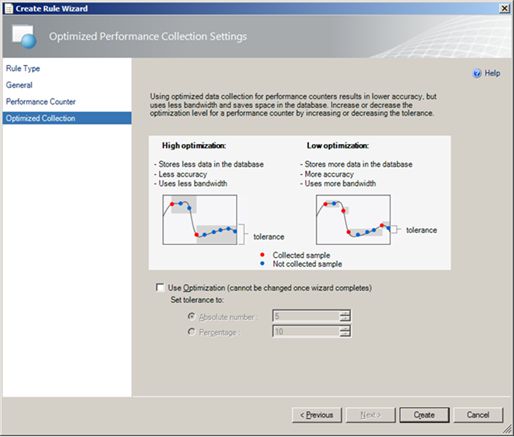514x437 pixels.
Task: Open the Help link
Action: [x=492, y=73]
